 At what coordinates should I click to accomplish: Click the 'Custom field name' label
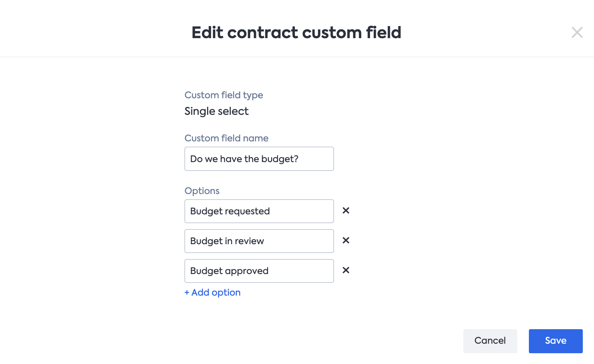(226, 138)
